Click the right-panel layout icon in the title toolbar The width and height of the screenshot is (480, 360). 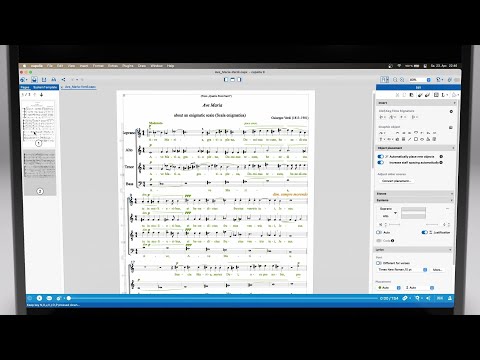point(239,80)
